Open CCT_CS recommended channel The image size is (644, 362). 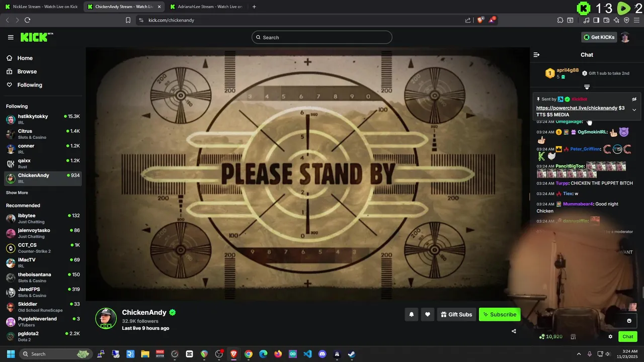43,248
